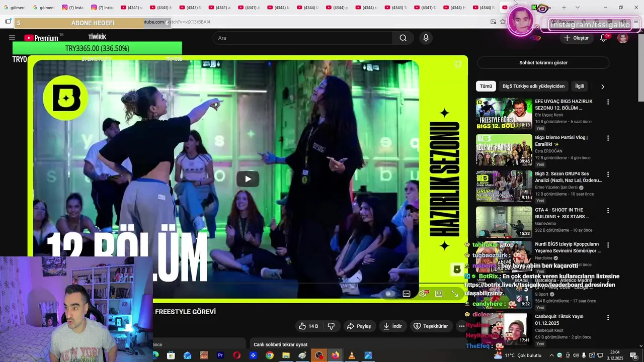The height and width of the screenshot is (362, 644).
Task: Dislike the video
Action: (x=331, y=326)
